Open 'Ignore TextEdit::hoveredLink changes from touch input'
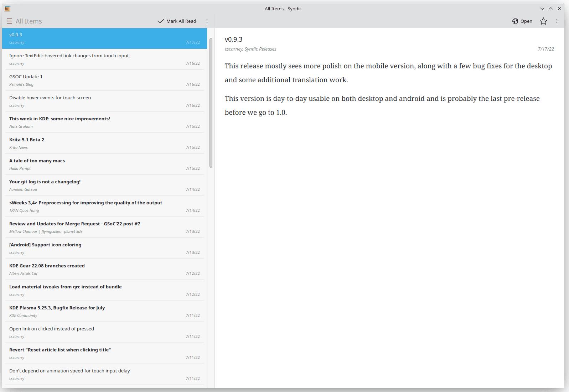The height and width of the screenshot is (392, 569). coord(104,59)
